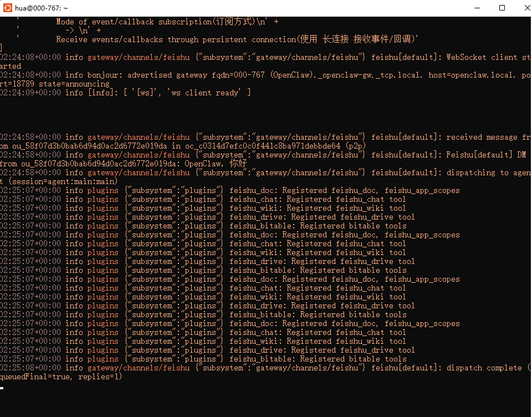Click '(OpenClaw)._openclaw-gw._tcp.local.' text
532x417 pixels.
pyautogui.click(x=346, y=75)
